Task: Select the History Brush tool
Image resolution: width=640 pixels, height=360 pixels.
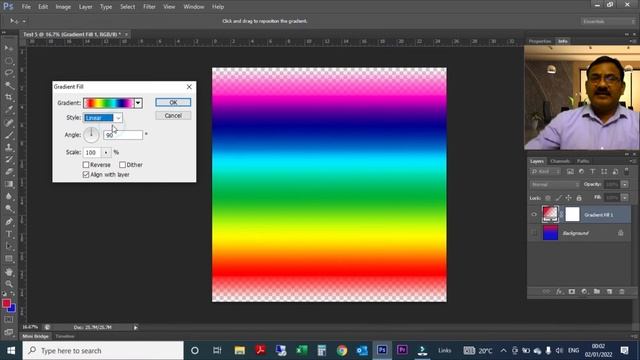Action: (9, 159)
